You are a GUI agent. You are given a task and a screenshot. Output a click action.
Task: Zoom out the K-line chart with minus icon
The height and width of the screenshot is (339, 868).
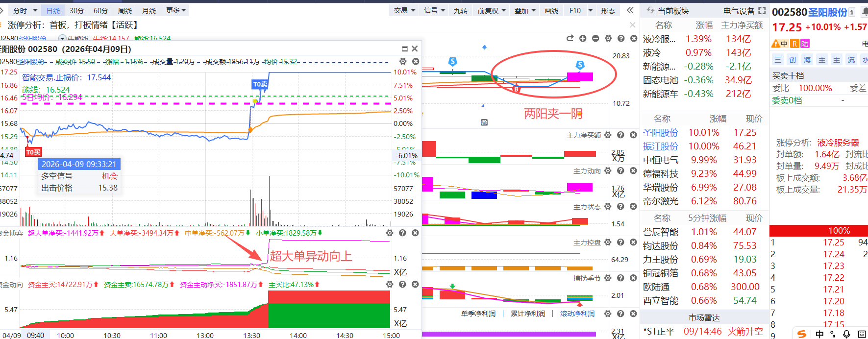point(595,38)
